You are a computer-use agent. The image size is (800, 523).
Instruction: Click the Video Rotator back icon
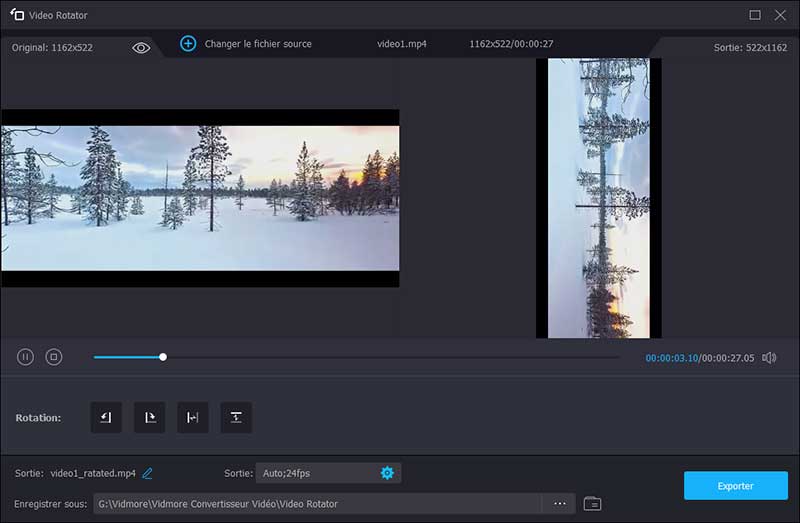(17, 15)
